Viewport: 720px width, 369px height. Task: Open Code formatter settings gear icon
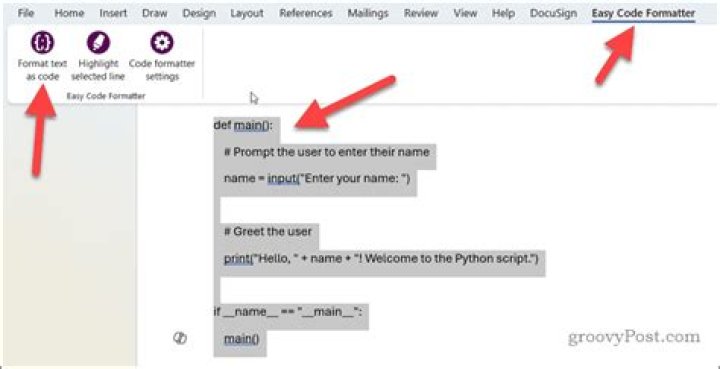click(162, 43)
